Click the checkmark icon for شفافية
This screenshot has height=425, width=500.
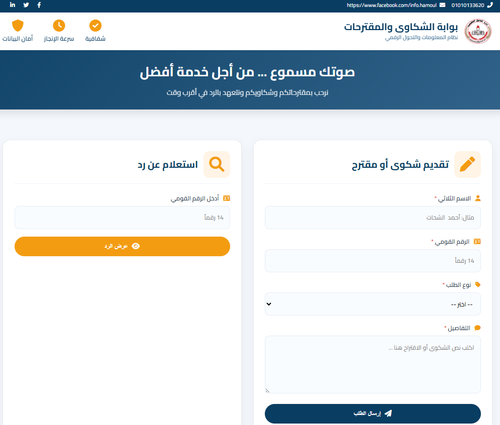tap(95, 26)
